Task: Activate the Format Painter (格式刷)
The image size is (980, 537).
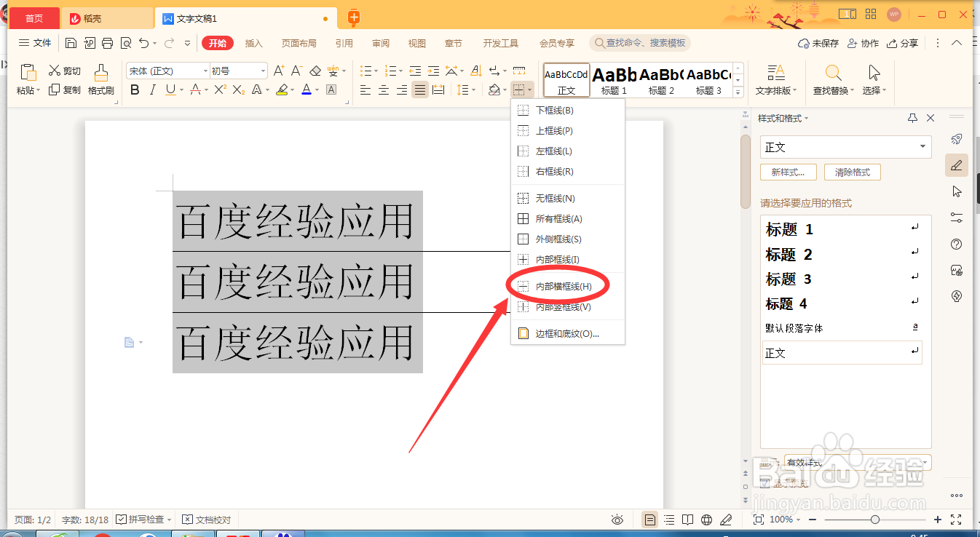Action: [x=101, y=80]
